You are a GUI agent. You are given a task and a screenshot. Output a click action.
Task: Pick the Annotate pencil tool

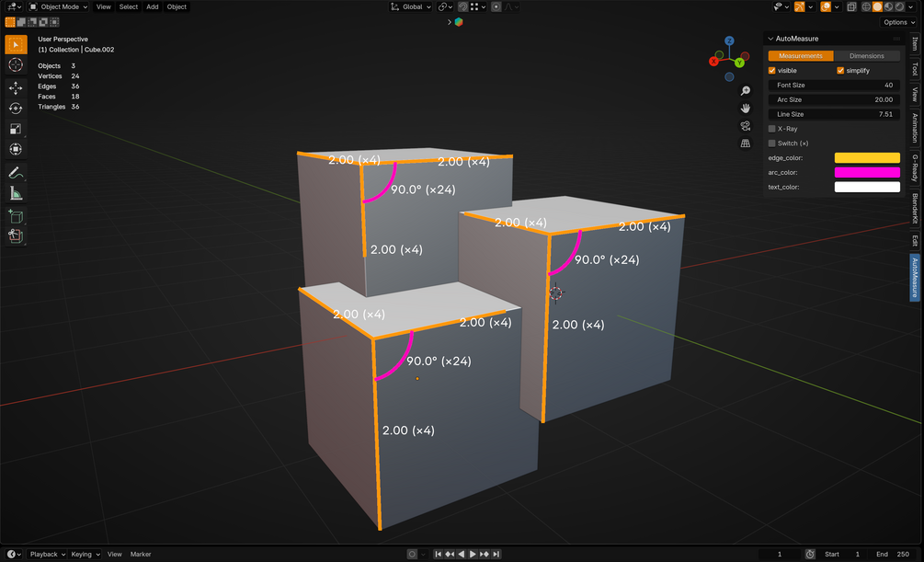pos(16,173)
